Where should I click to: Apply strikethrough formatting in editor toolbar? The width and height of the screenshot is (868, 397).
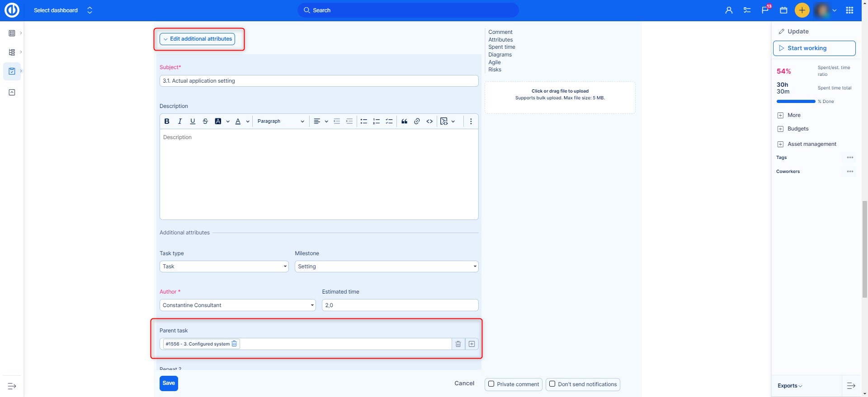pos(205,121)
